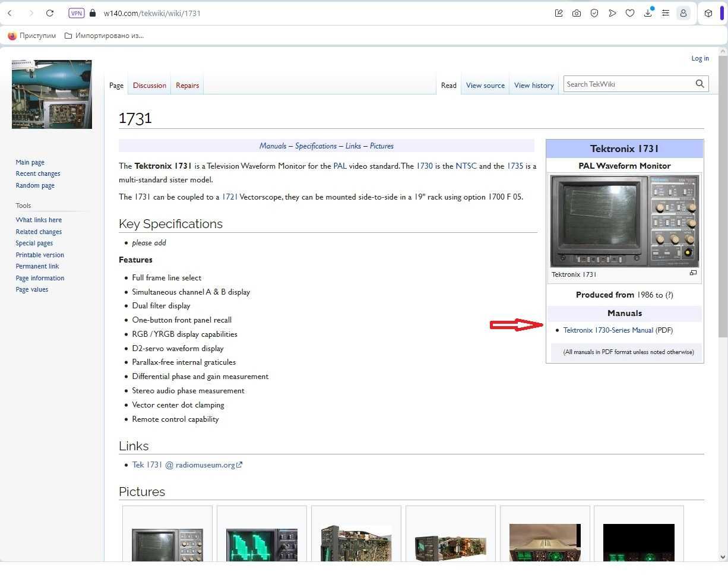The width and height of the screenshot is (728, 578).
Task: Jump to Specifications section link
Action: pyautogui.click(x=316, y=146)
